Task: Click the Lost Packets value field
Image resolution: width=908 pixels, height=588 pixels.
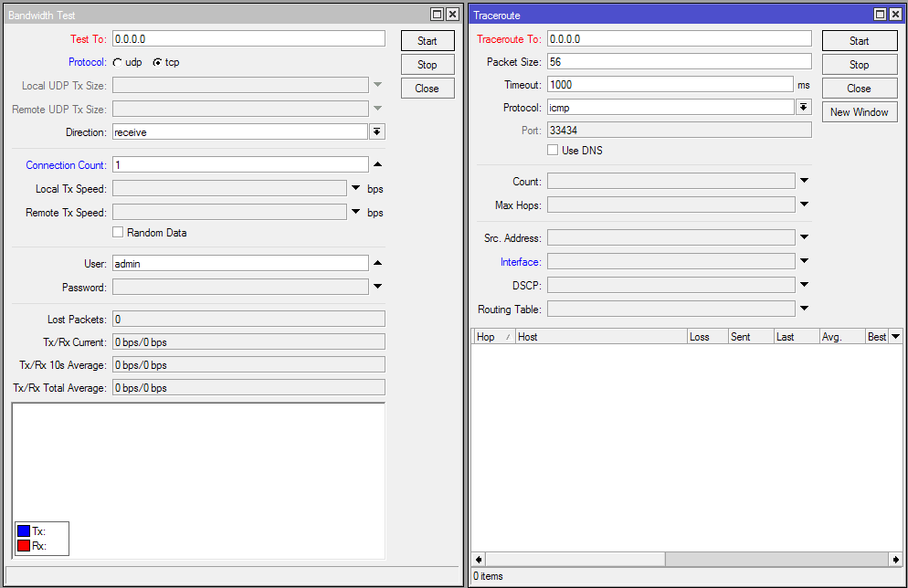Action: 248,319
